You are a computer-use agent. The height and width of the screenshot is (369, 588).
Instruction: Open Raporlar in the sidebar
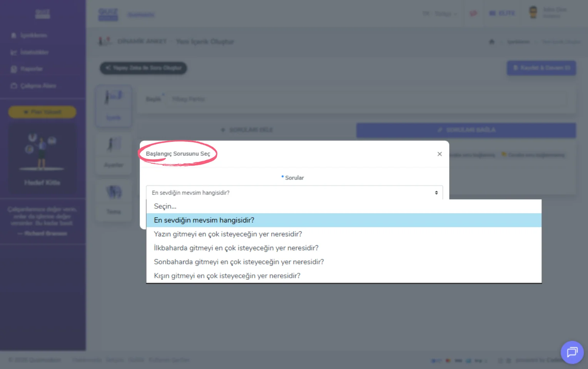point(27,69)
